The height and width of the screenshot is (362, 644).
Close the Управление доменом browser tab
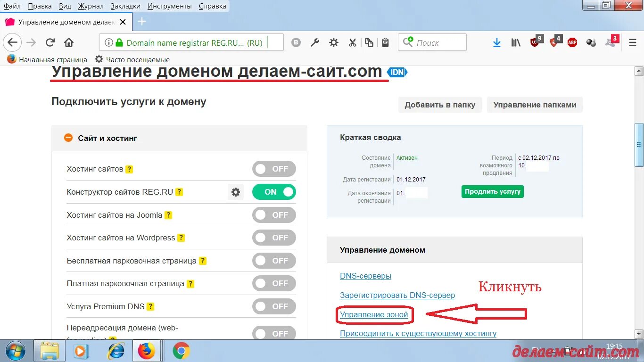click(x=123, y=22)
